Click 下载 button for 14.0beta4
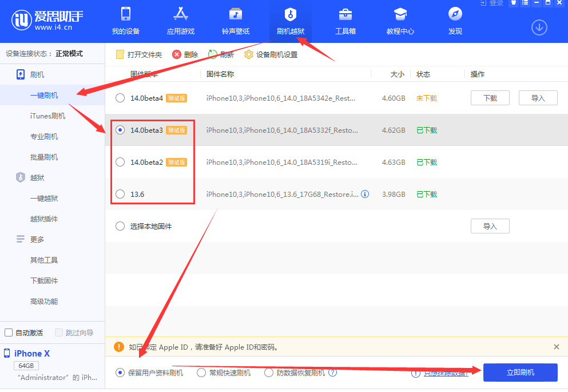This screenshot has width=568, height=392. pos(490,98)
